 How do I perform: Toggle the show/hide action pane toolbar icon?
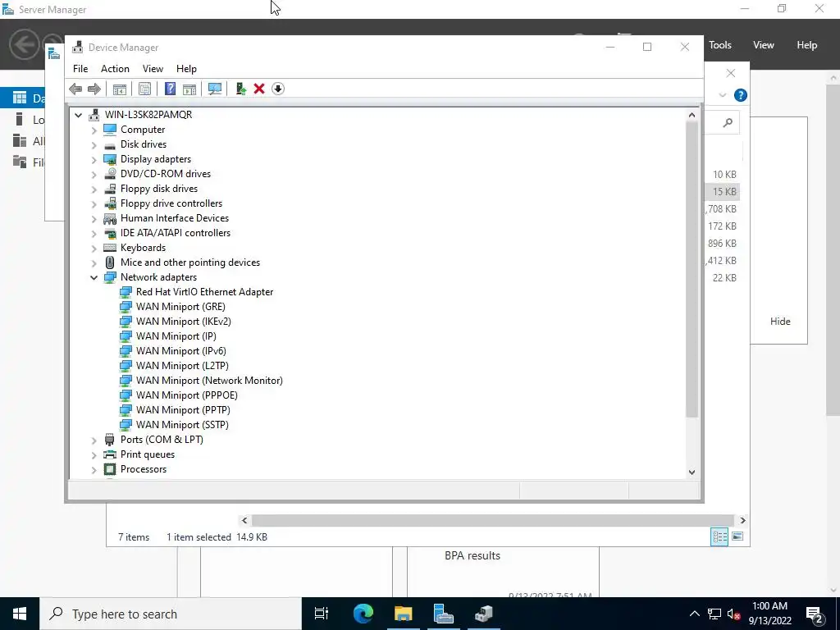pyautogui.click(x=189, y=89)
